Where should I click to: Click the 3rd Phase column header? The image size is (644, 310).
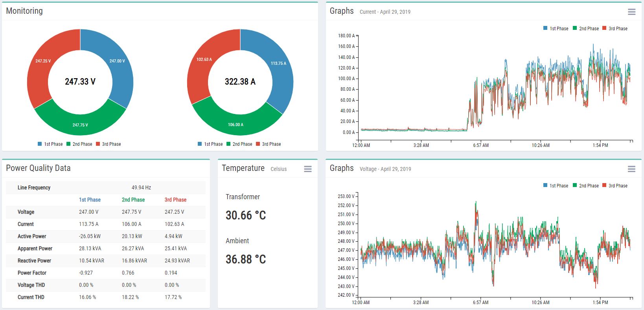tap(175, 200)
